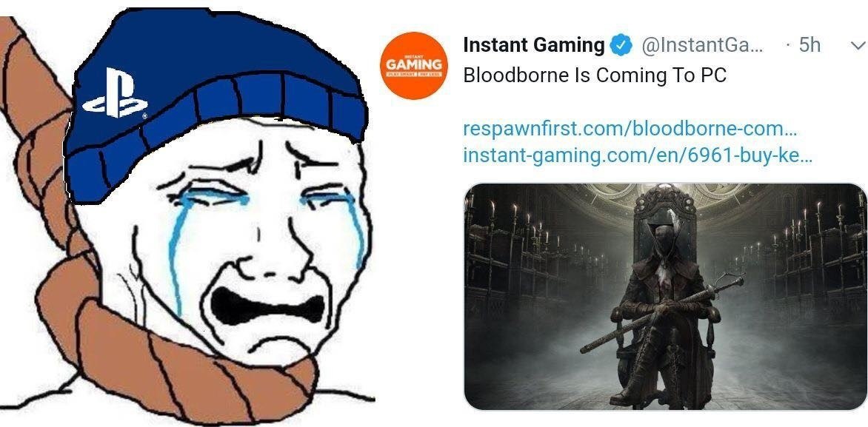Click the PlayStation logo on the beanie

click(x=116, y=93)
